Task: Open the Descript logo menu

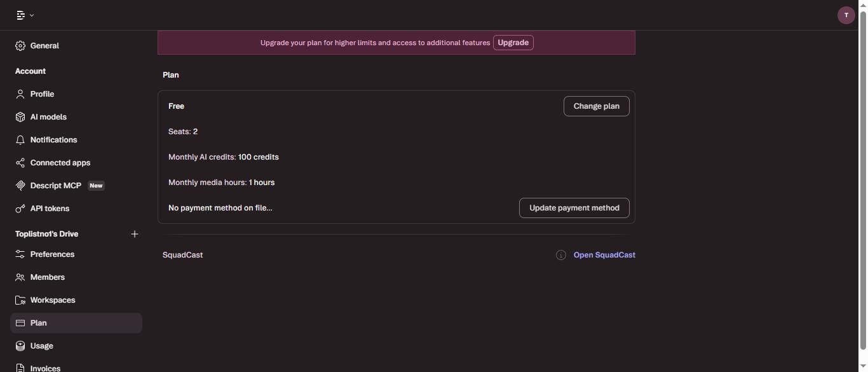Action: (x=25, y=15)
